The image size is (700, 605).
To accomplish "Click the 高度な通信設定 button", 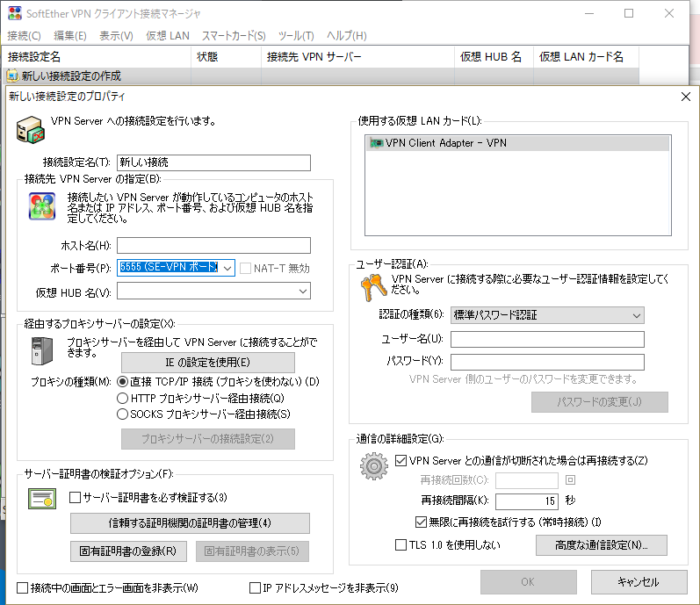I will point(601,545).
